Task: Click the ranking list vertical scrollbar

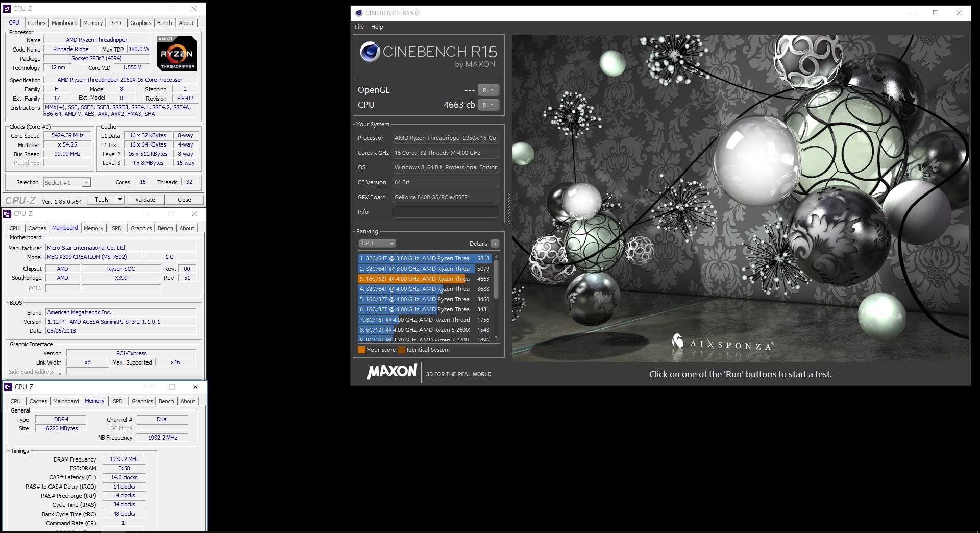Action: click(496, 297)
